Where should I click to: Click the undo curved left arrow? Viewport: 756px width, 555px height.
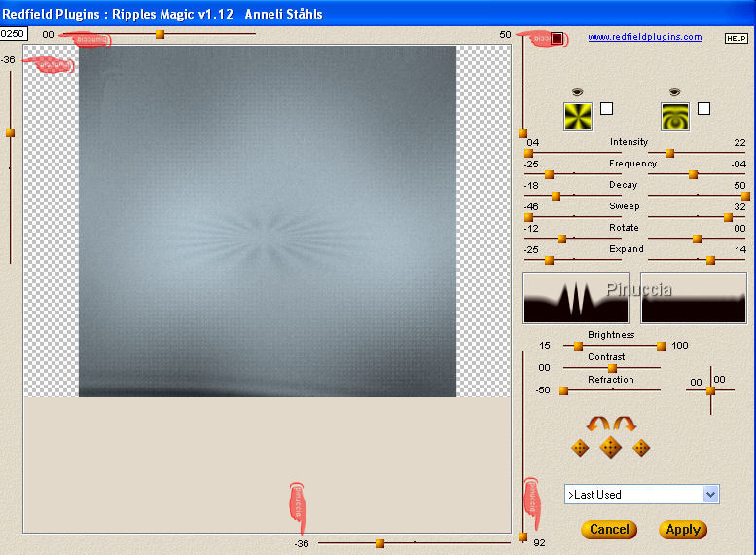(597, 424)
